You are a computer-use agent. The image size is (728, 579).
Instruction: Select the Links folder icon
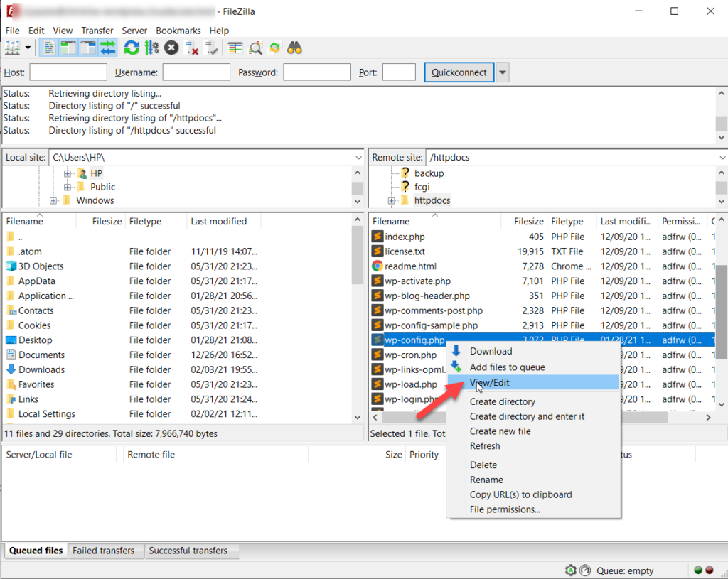[11, 399]
